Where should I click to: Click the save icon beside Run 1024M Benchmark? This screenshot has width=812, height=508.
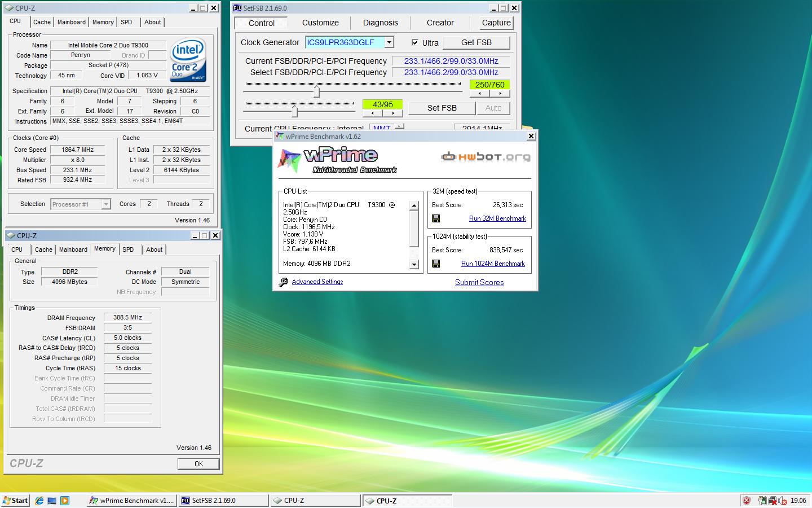(x=436, y=264)
